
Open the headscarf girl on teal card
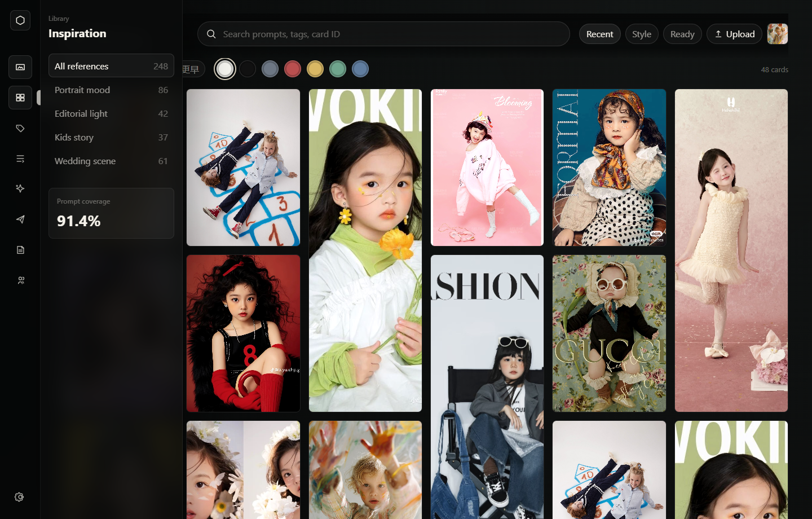[609, 168]
